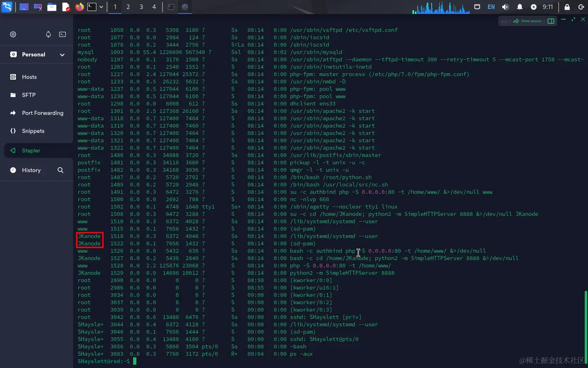Image resolution: width=588 pixels, height=368 pixels.
Task: Switch to workspace 3
Action: pyautogui.click(x=141, y=7)
